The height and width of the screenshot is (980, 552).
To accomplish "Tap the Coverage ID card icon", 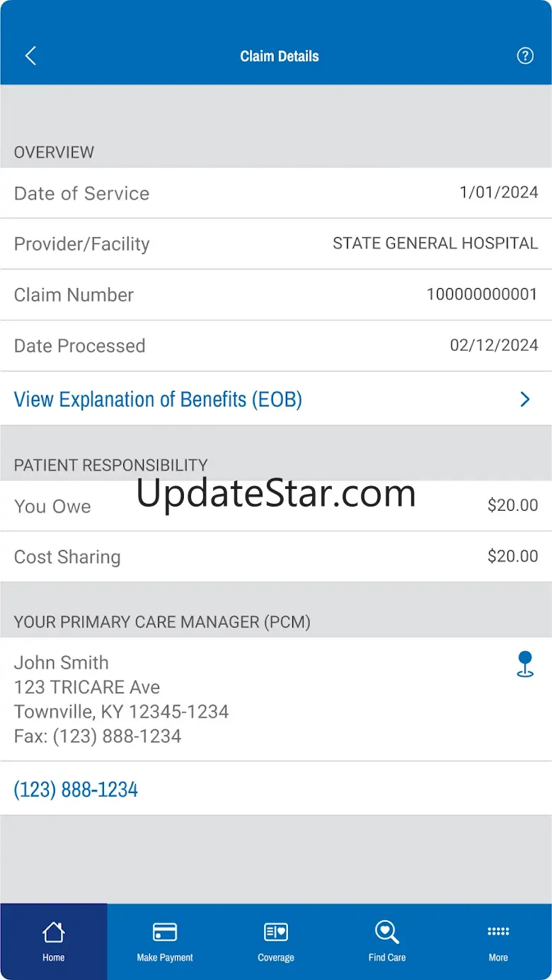I will click(275, 932).
